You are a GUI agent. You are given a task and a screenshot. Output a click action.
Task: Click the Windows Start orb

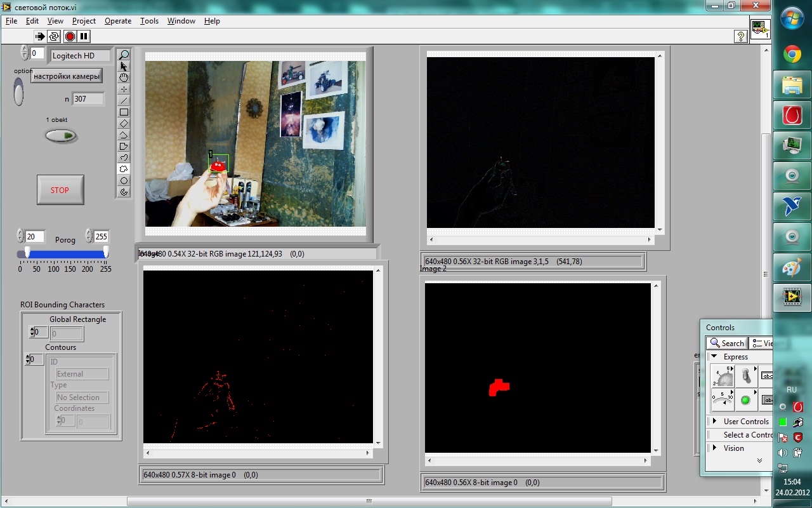point(792,18)
